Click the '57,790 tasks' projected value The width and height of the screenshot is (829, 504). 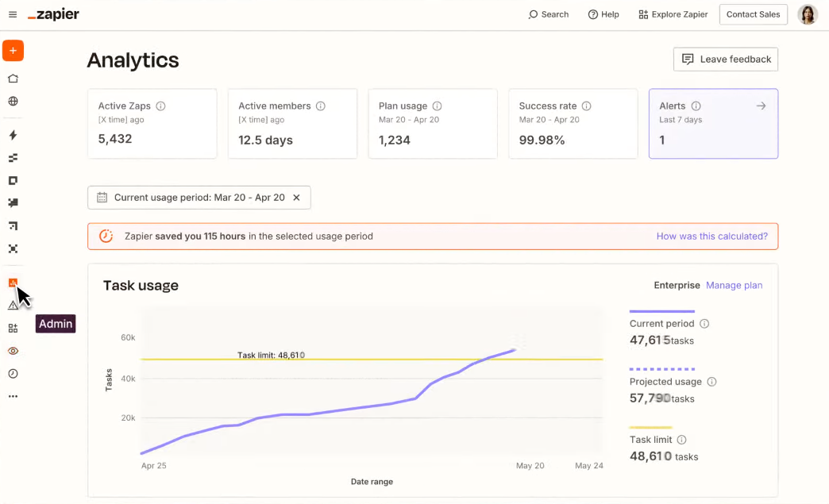tap(662, 398)
